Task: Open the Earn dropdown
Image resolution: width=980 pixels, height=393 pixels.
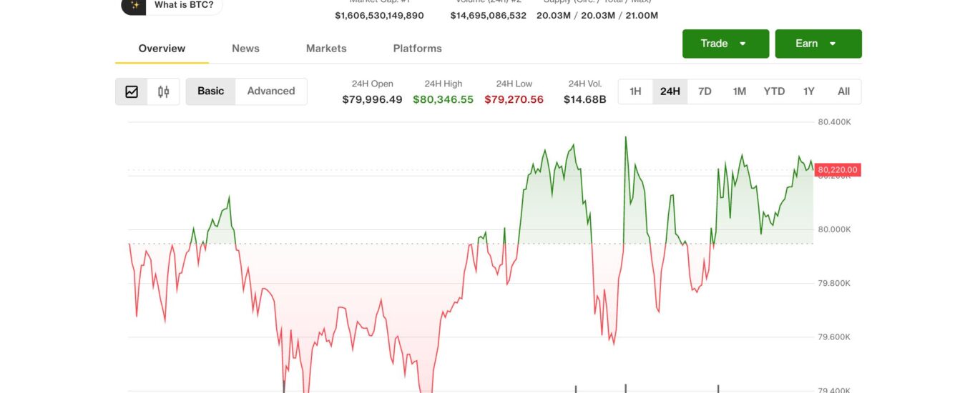Action: tap(818, 44)
